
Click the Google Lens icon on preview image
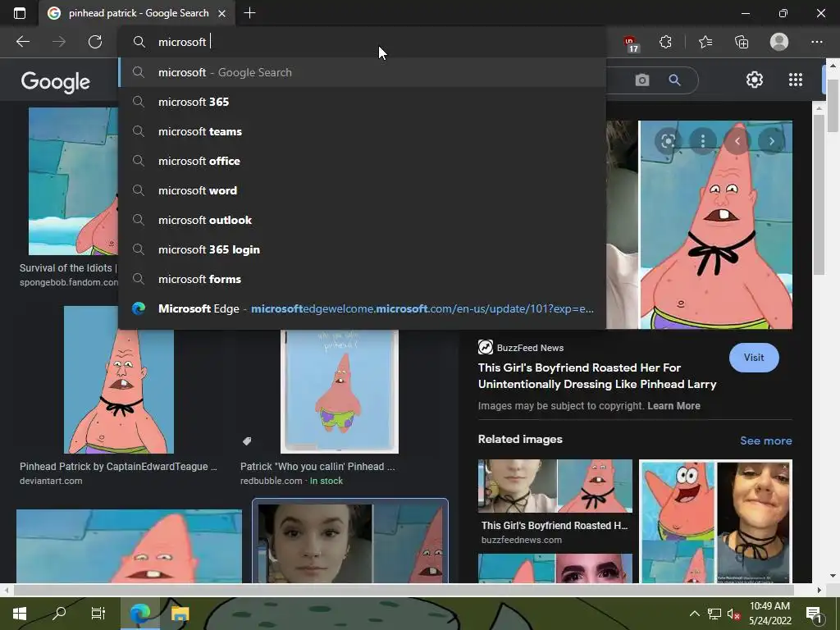(x=668, y=141)
